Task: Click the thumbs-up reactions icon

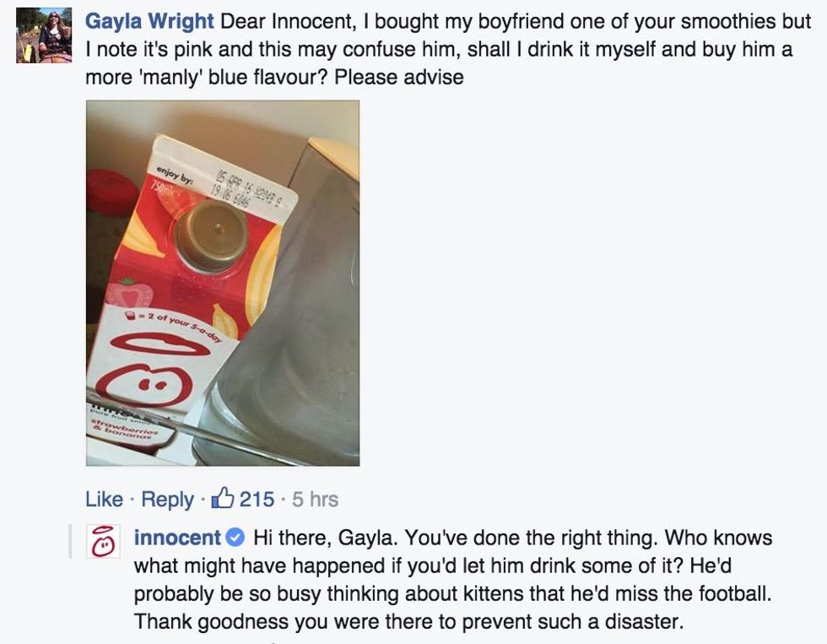Action: click(x=222, y=497)
